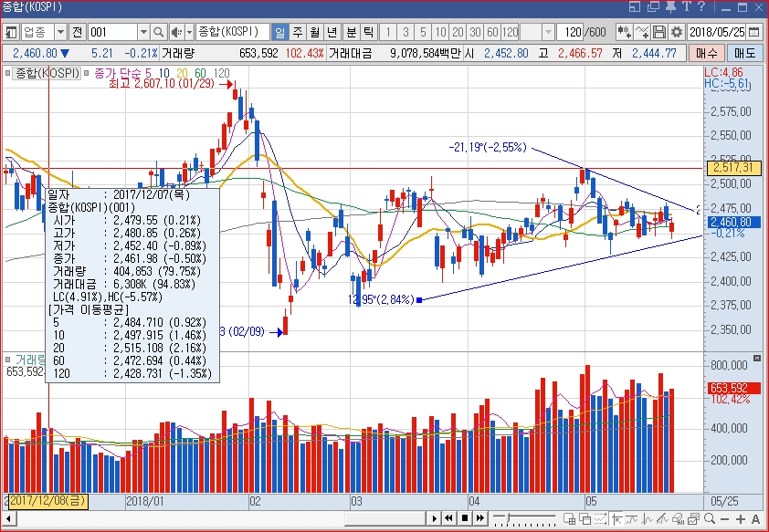The height and width of the screenshot is (532, 769).
Task: Select the 월 (monthly) period tab
Action: [314, 32]
